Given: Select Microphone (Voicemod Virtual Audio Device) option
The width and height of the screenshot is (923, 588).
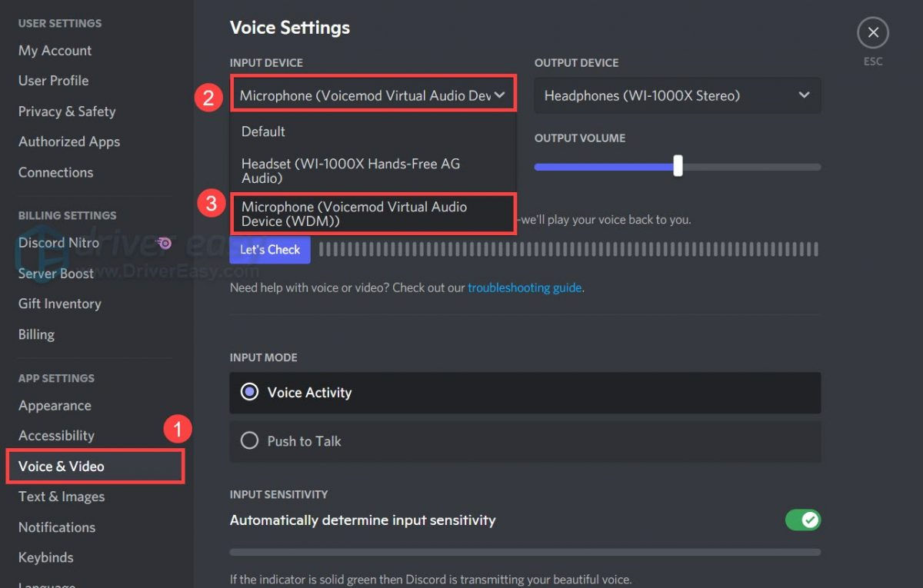Looking at the screenshot, I should click(373, 214).
